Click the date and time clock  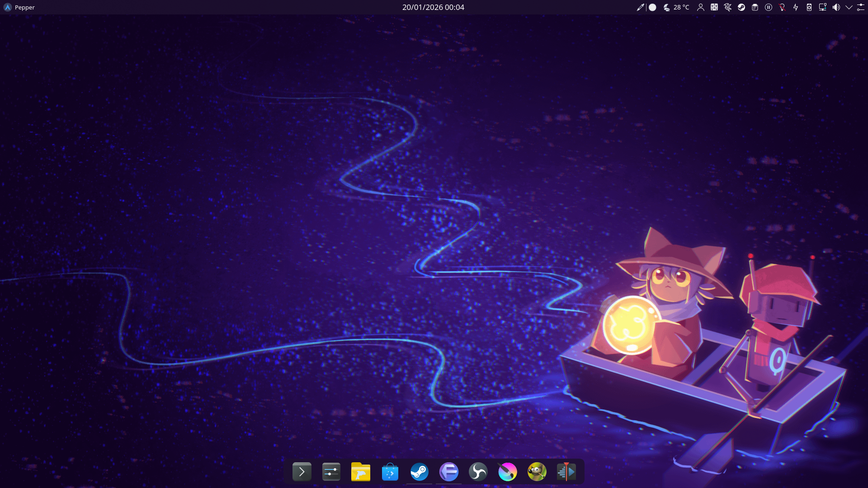[x=433, y=7]
